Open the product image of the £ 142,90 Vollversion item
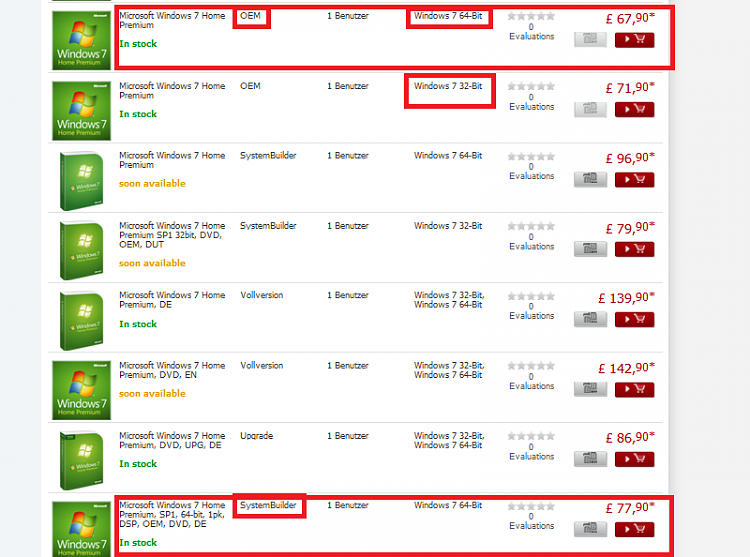The width and height of the screenshot is (750, 557). pyautogui.click(x=81, y=390)
